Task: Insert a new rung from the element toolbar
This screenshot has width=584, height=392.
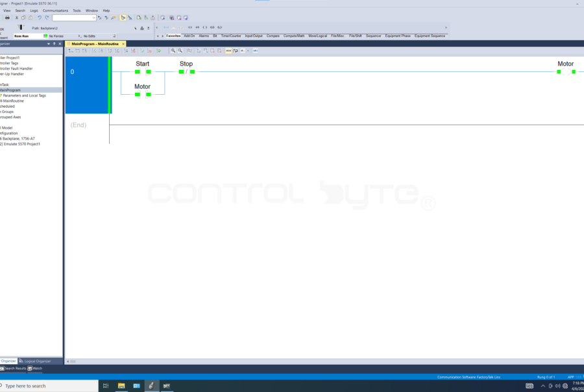Action: point(166,27)
